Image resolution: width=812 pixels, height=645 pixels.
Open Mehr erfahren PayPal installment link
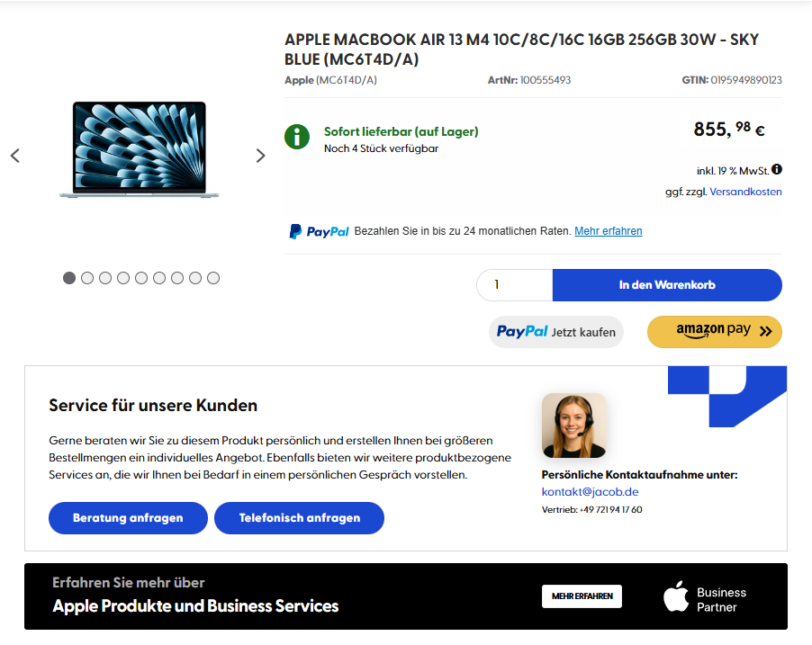(608, 231)
